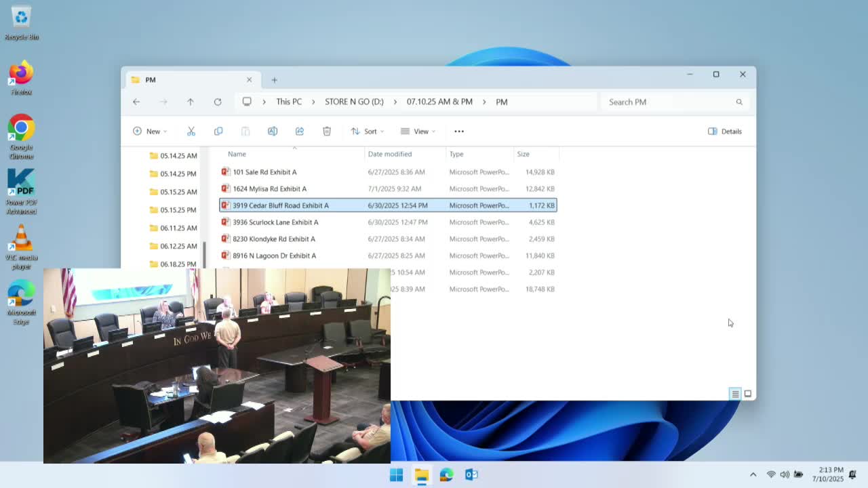The image size is (868, 488).
Task: Select the PM tab
Action: pos(192,80)
